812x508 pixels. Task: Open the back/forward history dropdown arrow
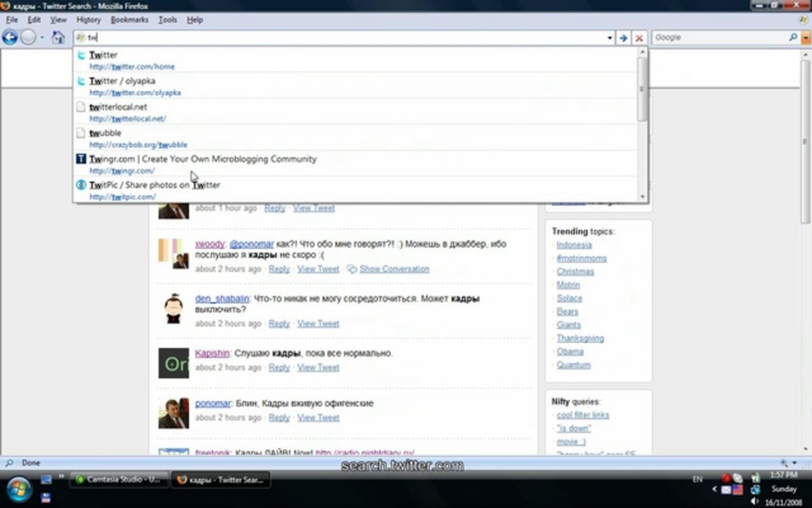point(42,37)
